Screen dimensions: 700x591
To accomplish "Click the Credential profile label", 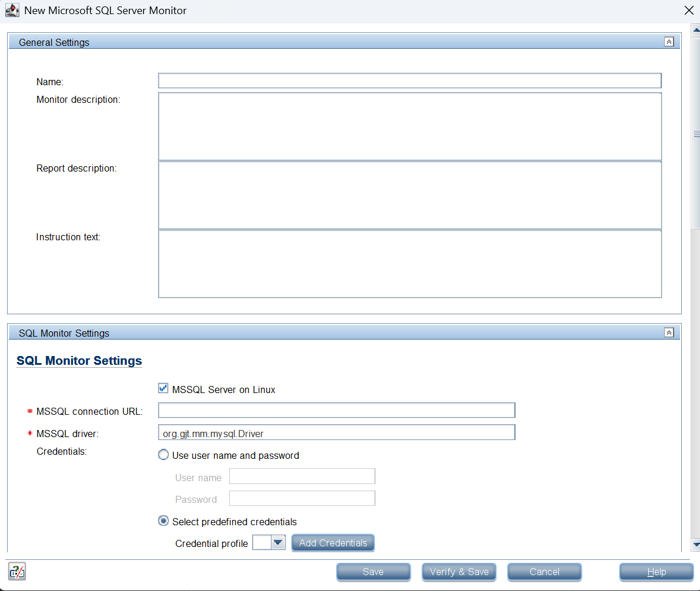I will pos(211,543).
